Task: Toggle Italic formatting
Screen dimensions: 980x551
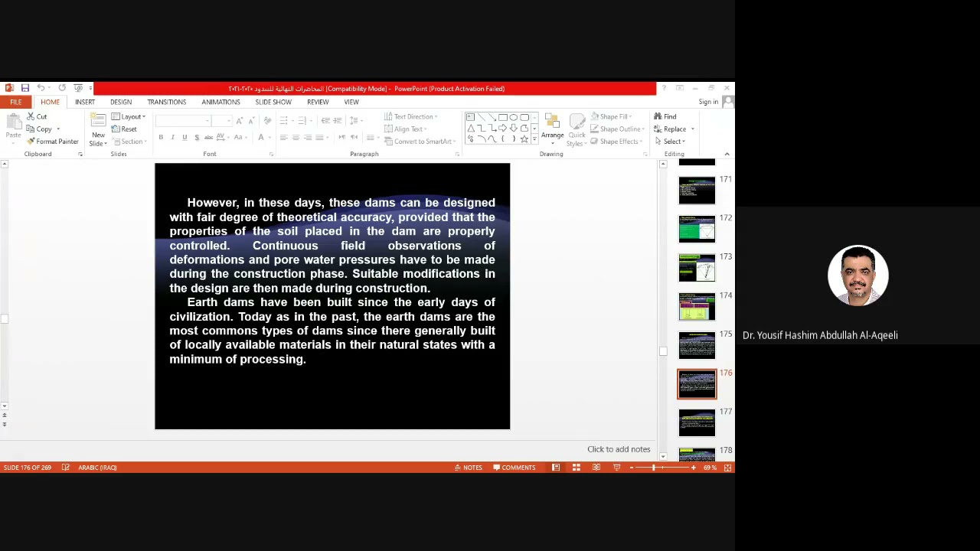Action: tap(172, 138)
